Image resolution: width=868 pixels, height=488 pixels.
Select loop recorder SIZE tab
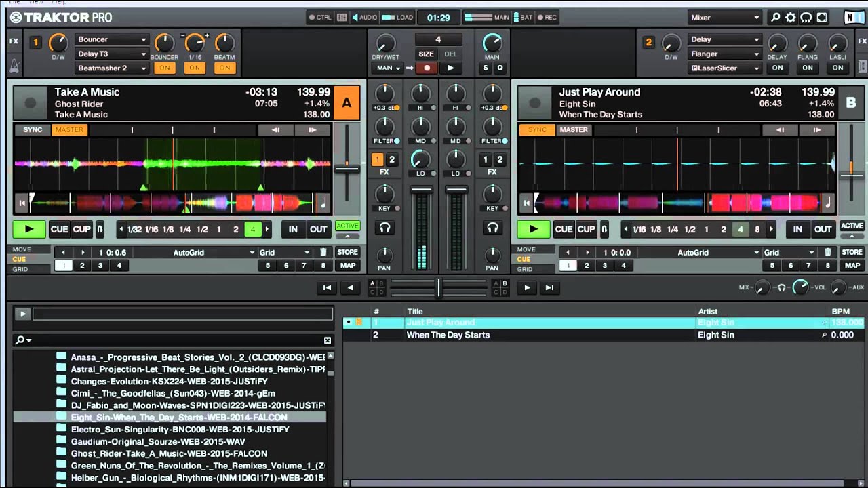[426, 54]
